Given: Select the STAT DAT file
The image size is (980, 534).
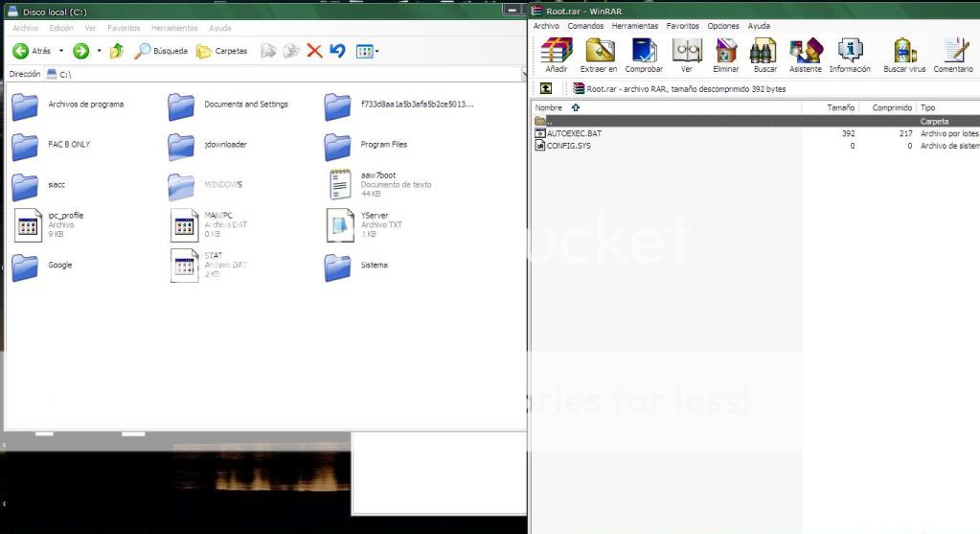Looking at the screenshot, I should pos(209,266).
